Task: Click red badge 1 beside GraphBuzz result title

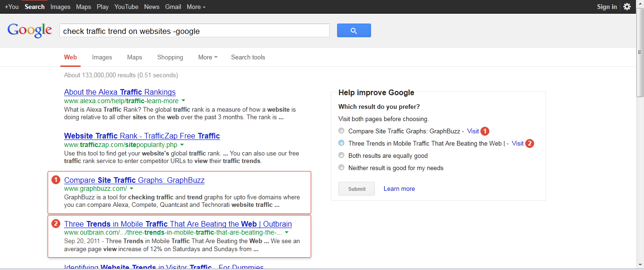Action: point(56,180)
